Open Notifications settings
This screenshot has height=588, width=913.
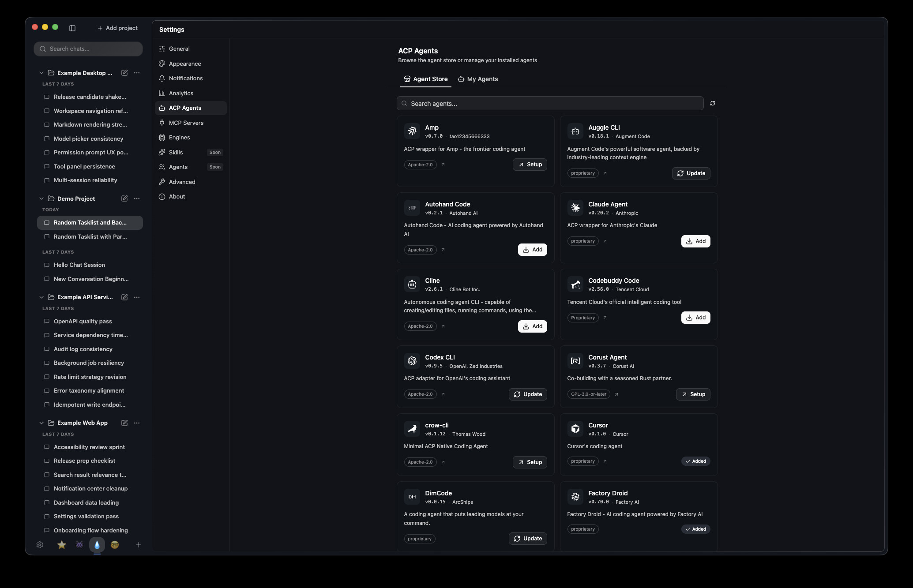point(191,79)
